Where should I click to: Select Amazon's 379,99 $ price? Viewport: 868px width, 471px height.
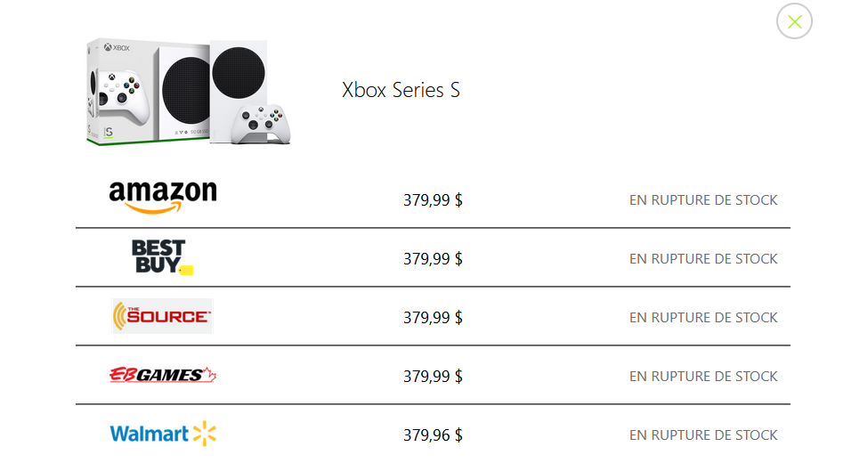(433, 200)
